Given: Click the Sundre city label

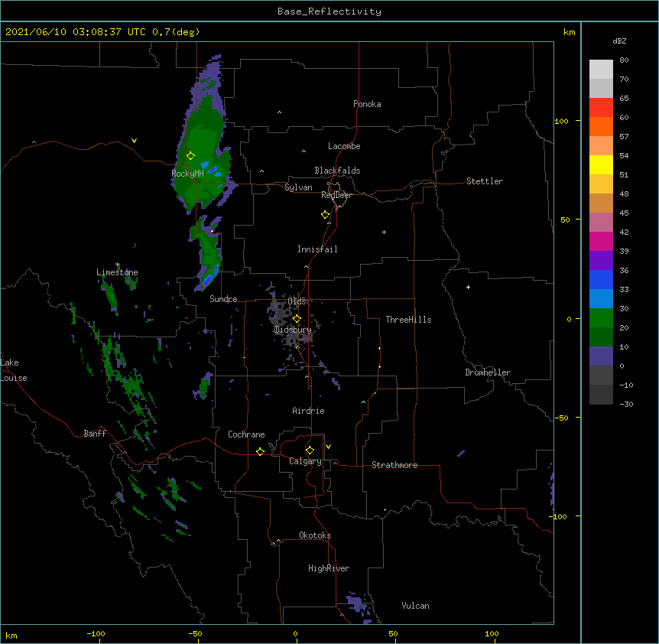Looking at the screenshot, I should pos(223,299).
